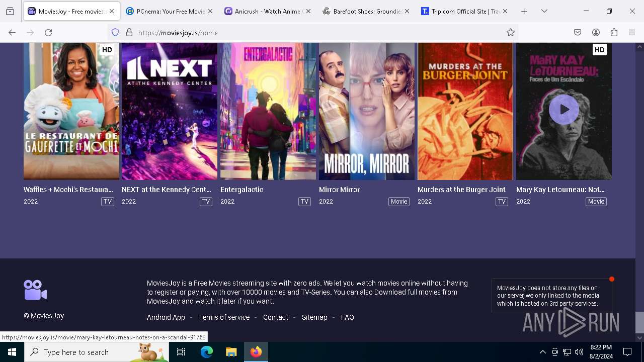This screenshot has width=644, height=362.
Task: Close the Trip.com tab
Action: (x=505, y=11)
